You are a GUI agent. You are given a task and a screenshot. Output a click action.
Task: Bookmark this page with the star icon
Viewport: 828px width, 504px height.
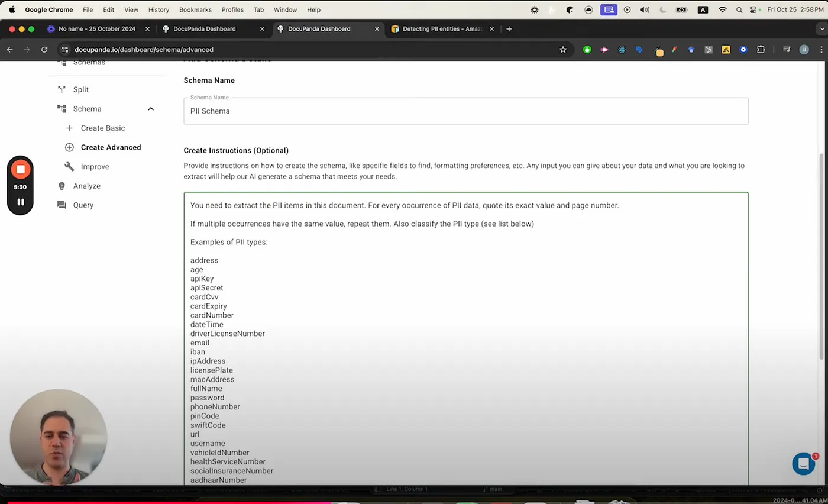coord(563,50)
